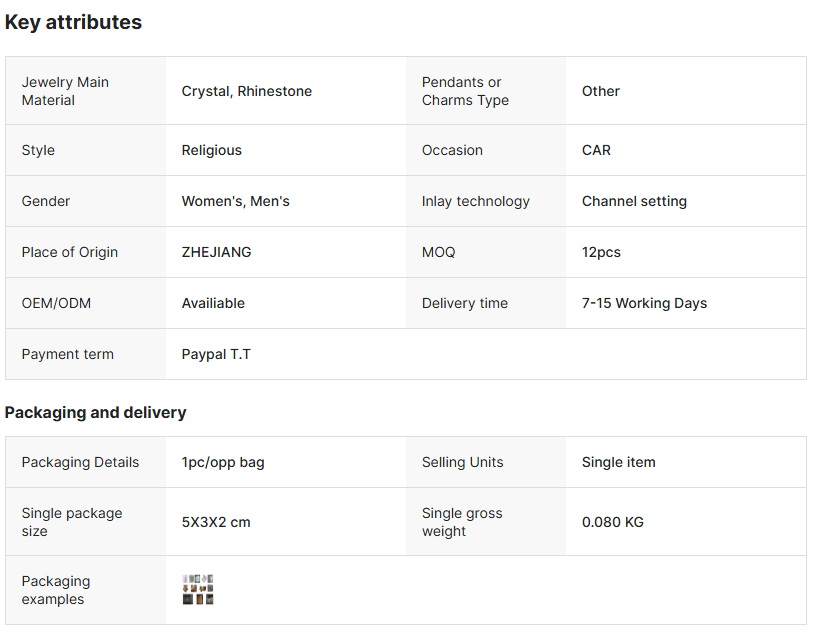This screenshot has width=815, height=634.
Task: Select the 1pc/opp bag packaging value
Action: click(x=223, y=462)
